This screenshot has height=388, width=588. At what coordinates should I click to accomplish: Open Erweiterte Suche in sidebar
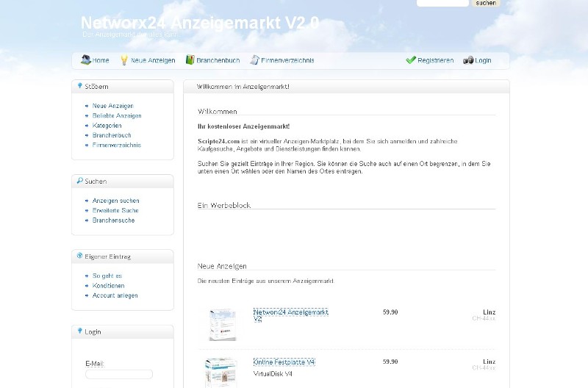tap(115, 211)
